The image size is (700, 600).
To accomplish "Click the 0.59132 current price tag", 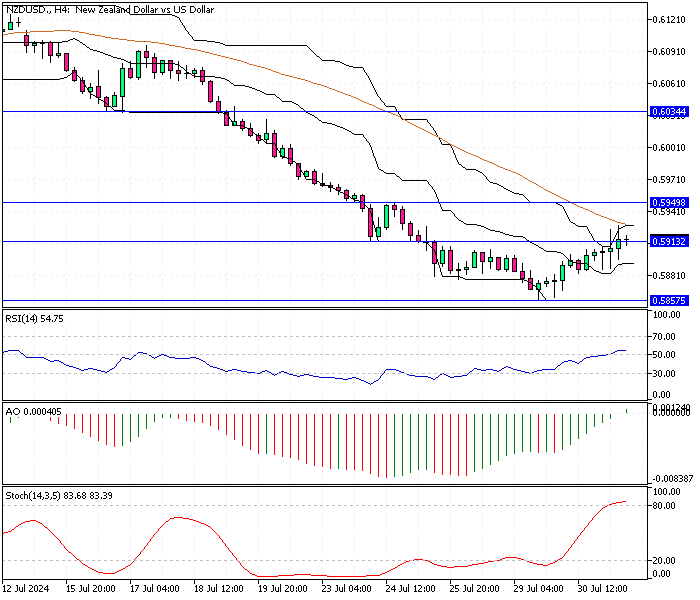I will 667,241.
